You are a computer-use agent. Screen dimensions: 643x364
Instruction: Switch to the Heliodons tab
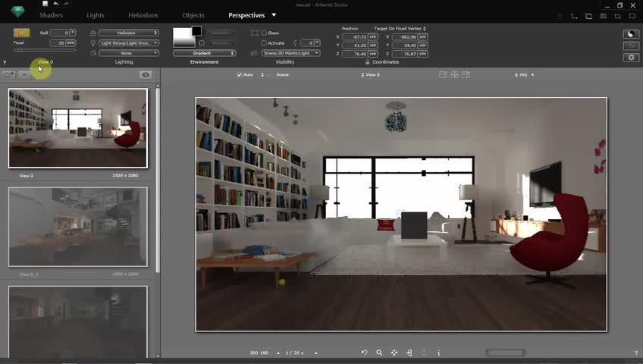(x=143, y=15)
